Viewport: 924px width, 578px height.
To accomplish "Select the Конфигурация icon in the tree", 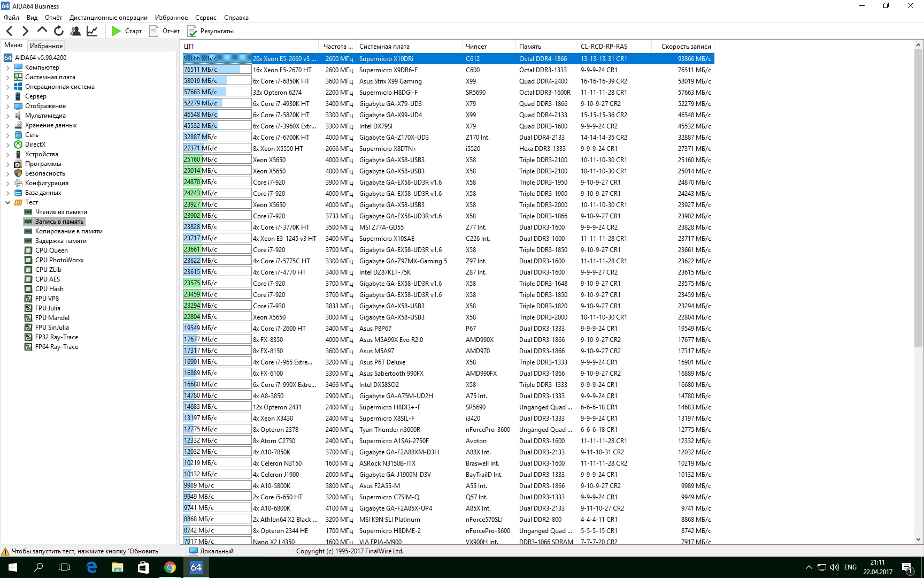I will click(x=18, y=183).
